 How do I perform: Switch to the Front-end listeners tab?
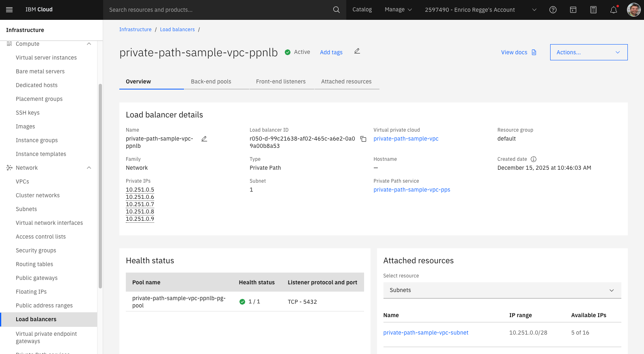(281, 81)
